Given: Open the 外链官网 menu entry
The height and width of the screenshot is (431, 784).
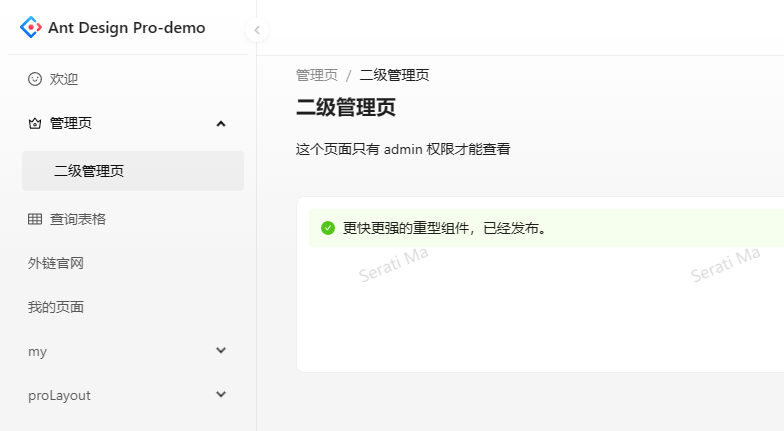Looking at the screenshot, I should pyautogui.click(x=56, y=263).
